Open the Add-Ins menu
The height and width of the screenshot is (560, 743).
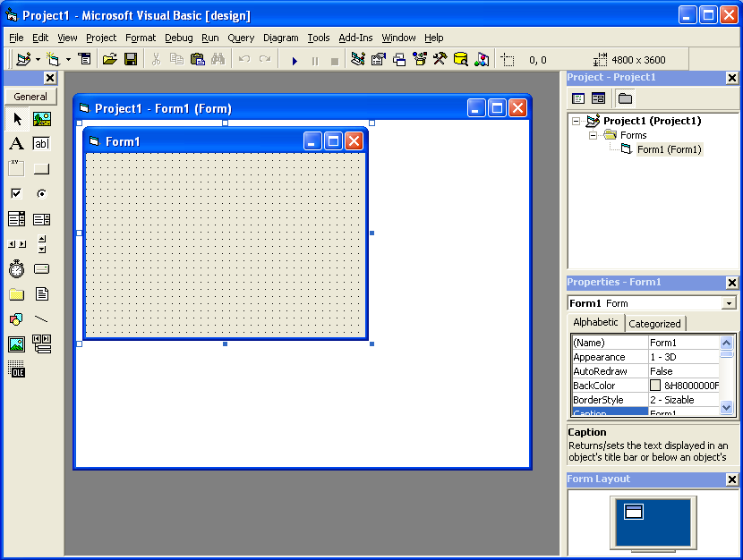click(355, 38)
